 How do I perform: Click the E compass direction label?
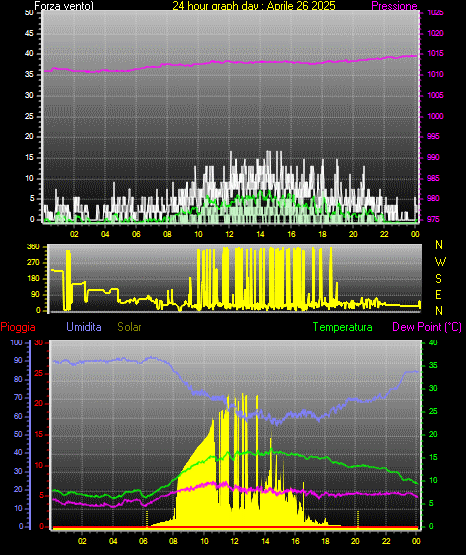(x=438, y=295)
